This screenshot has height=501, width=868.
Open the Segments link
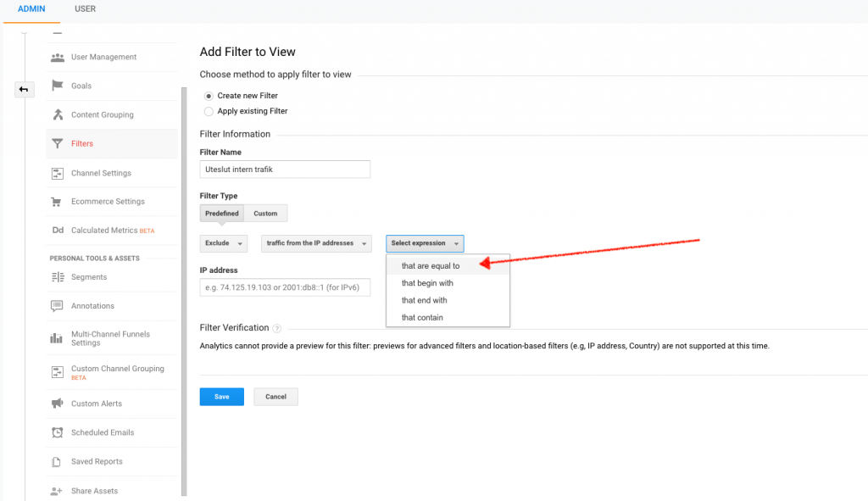[89, 277]
